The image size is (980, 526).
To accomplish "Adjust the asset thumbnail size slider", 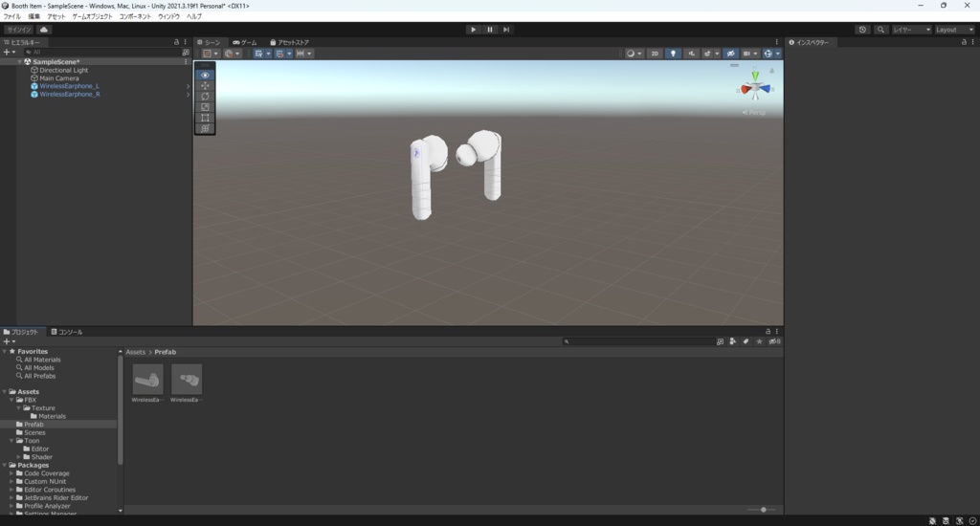I will pos(763,510).
